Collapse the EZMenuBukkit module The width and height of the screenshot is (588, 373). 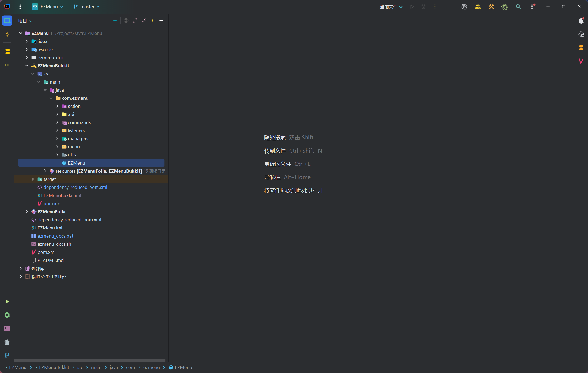[x=27, y=66]
